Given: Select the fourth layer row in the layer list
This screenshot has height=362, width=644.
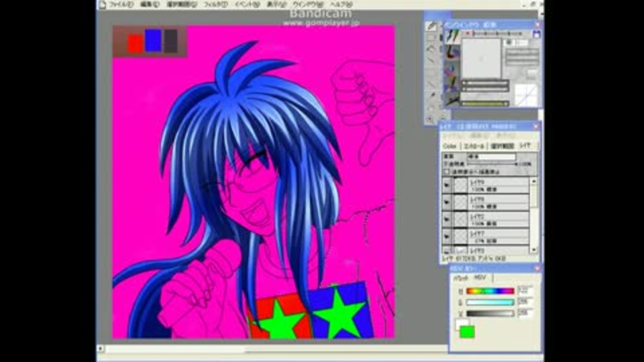Looking at the screenshot, I should click(486, 237).
